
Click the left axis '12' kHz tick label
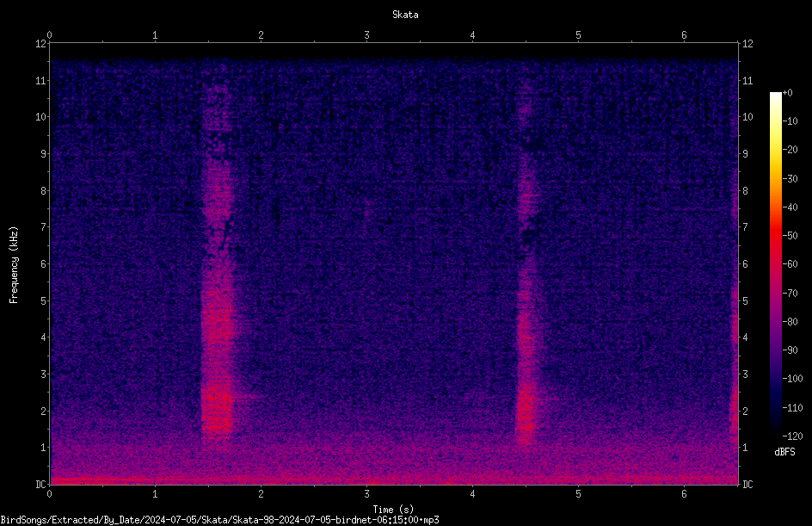click(x=40, y=44)
